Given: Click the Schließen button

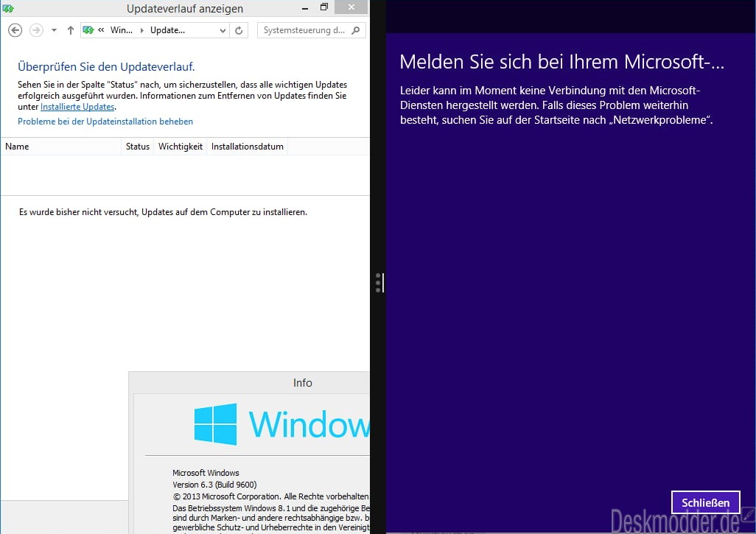Looking at the screenshot, I should click(705, 502).
